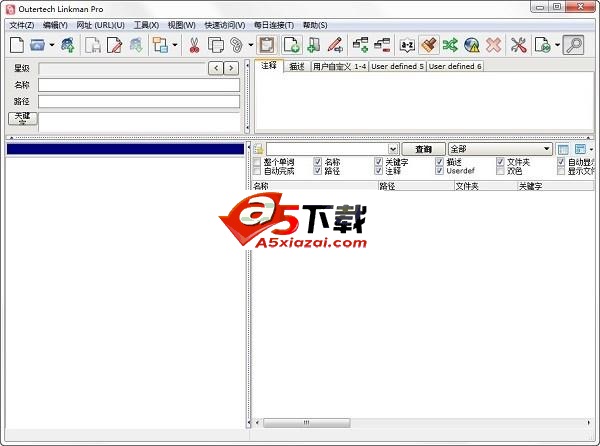
Task: Click the 查询 search button
Action: [x=424, y=149]
